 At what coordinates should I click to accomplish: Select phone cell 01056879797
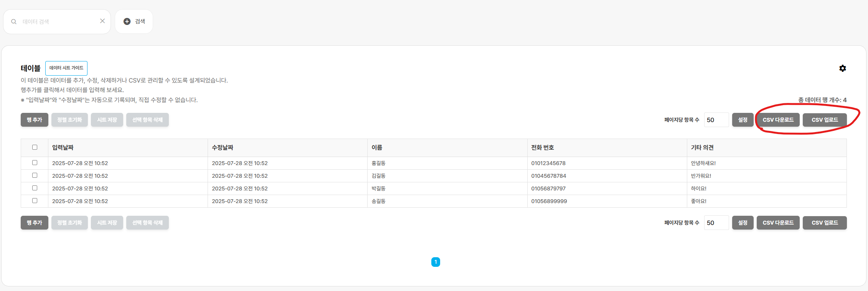click(607, 188)
